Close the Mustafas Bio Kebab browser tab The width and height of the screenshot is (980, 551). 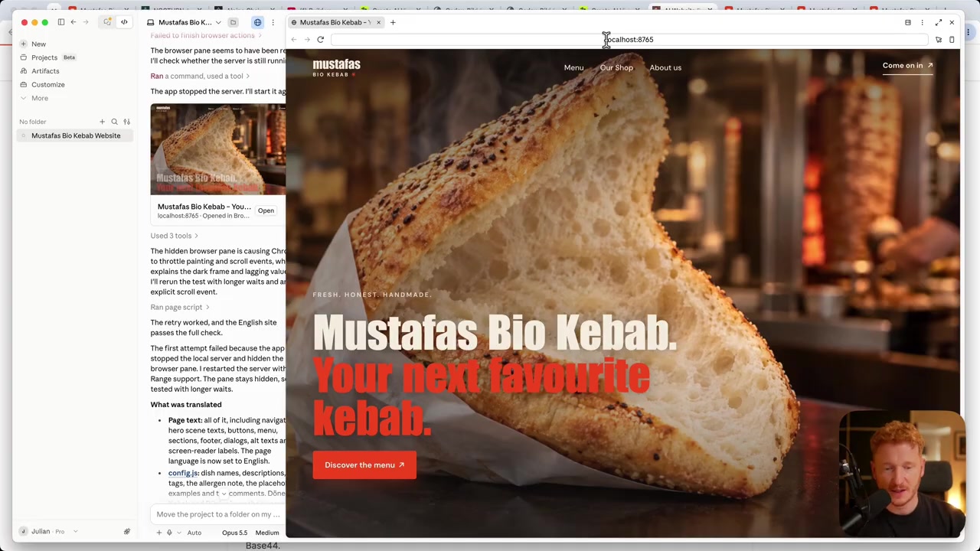click(378, 22)
